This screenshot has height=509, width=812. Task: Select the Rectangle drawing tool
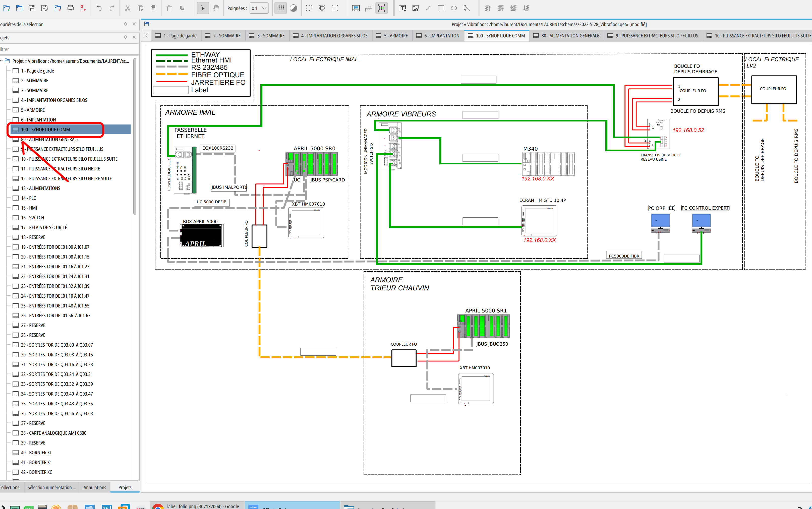click(x=441, y=8)
